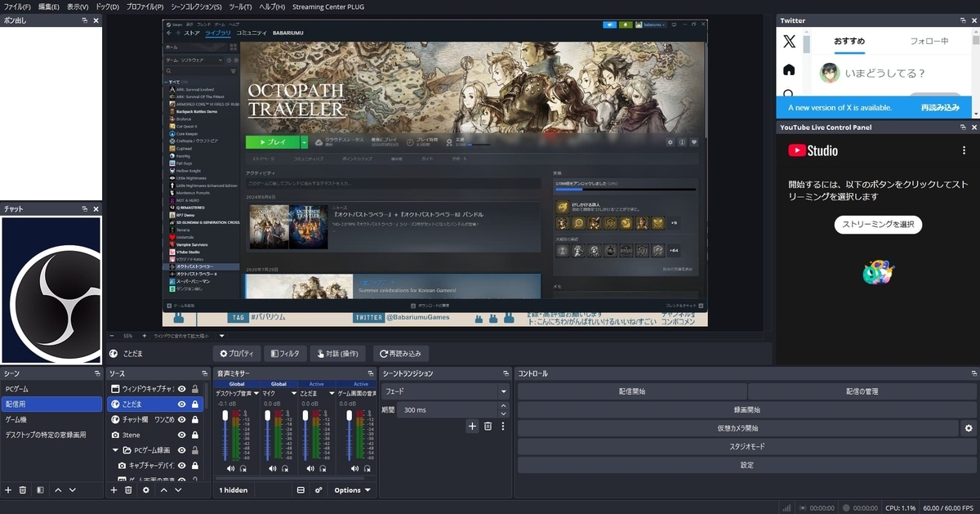
Task: Open the transition properties three-dot menu
Action: (x=503, y=426)
